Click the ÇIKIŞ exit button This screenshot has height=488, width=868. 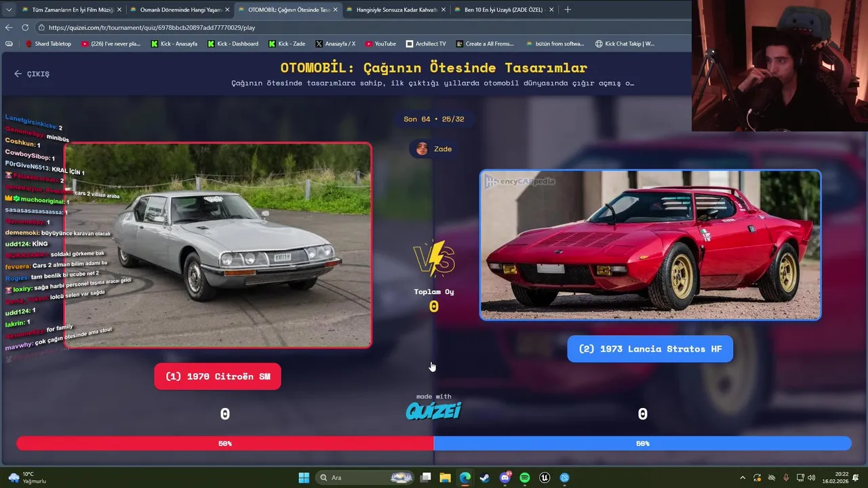pyautogui.click(x=32, y=74)
